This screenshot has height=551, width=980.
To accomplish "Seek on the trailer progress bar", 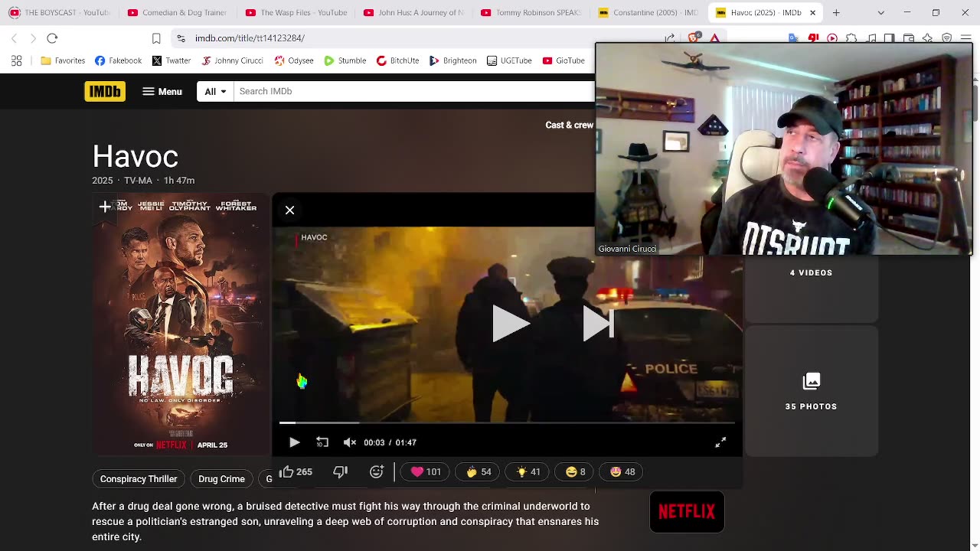I will [507, 422].
